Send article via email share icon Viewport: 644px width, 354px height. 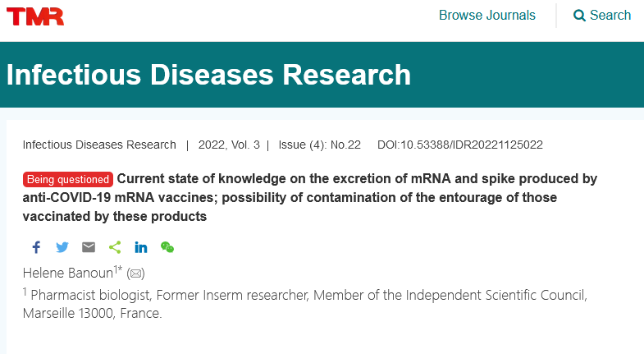click(89, 247)
